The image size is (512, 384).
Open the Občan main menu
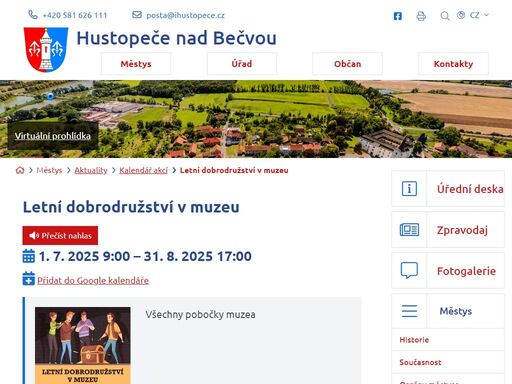(347, 64)
